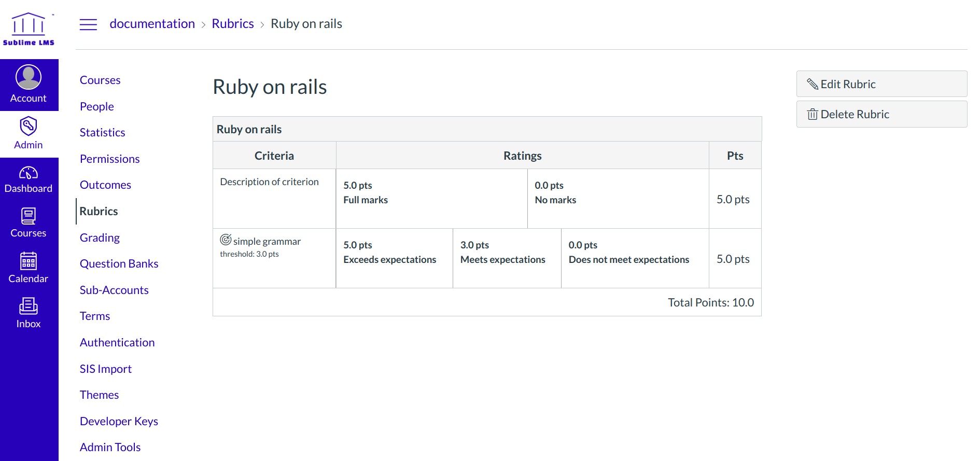Toggle the hamburger navigation menu
This screenshot has height=461, width=980.
pyautogui.click(x=88, y=24)
